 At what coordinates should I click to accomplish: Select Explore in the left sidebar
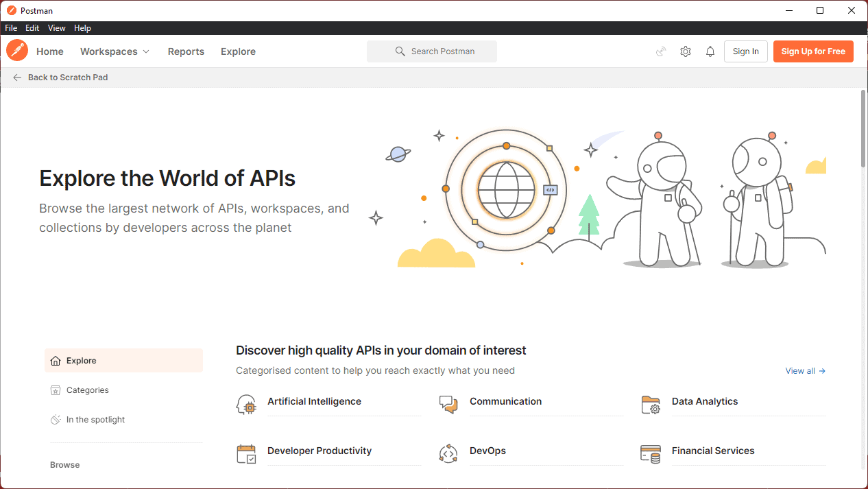tap(123, 361)
